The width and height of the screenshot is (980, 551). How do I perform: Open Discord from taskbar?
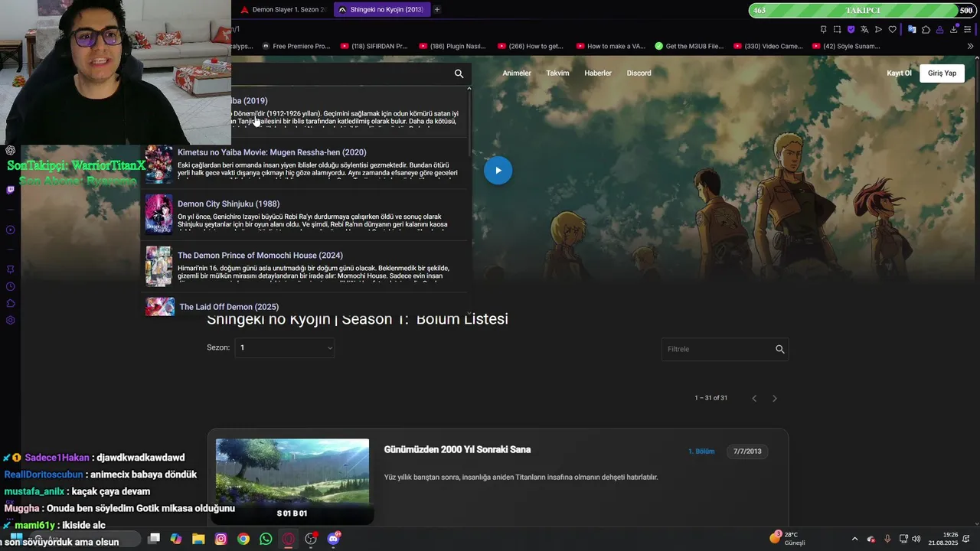(x=333, y=539)
